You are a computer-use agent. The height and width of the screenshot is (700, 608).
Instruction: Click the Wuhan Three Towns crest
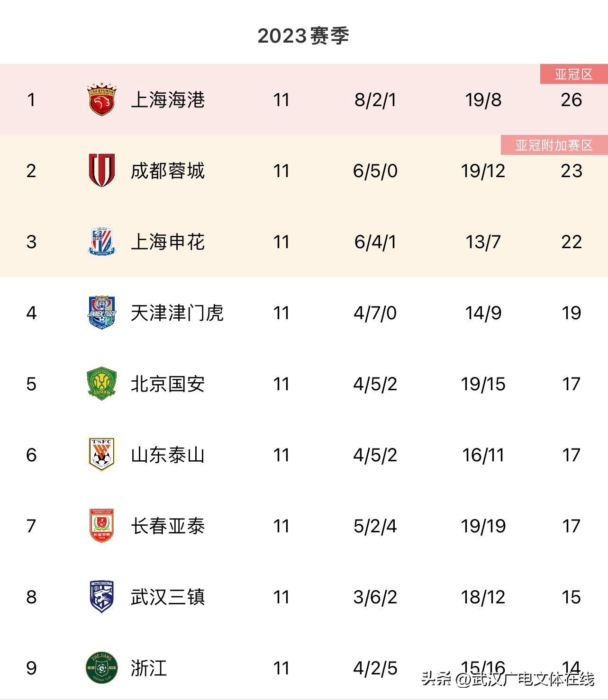click(x=102, y=597)
